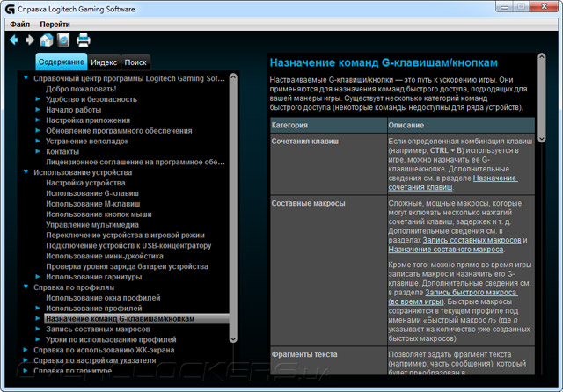Viewport: 563px width, 392px height.
Task: Click the Refresh toolbar icon
Action: tap(63, 40)
